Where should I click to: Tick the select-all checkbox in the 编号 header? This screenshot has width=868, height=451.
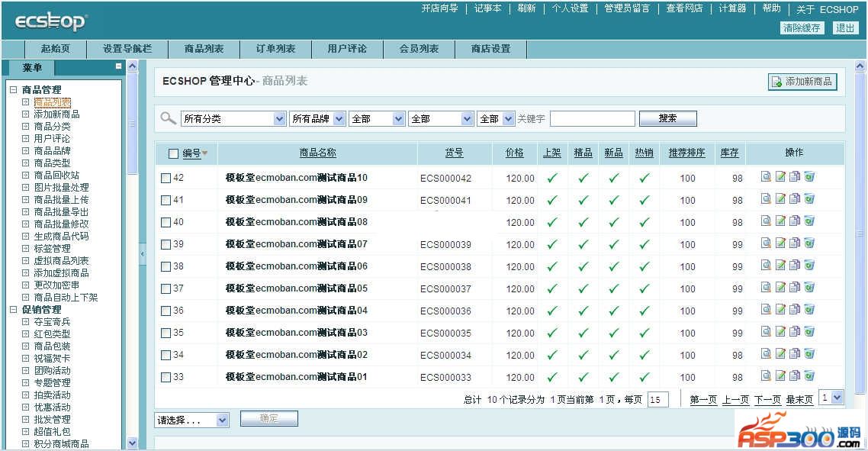pos(173,153)
